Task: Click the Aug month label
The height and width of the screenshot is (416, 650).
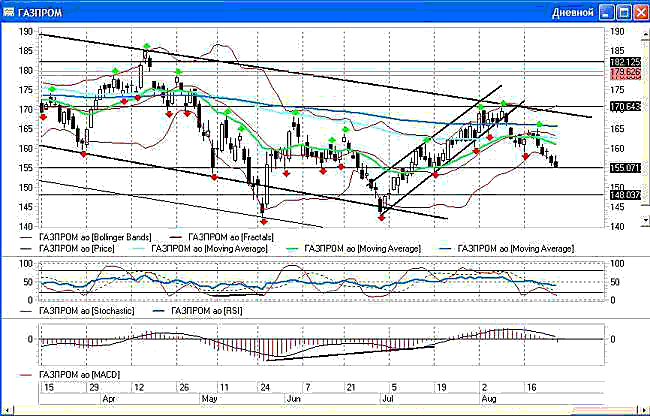Action: [x=489, y=399]
